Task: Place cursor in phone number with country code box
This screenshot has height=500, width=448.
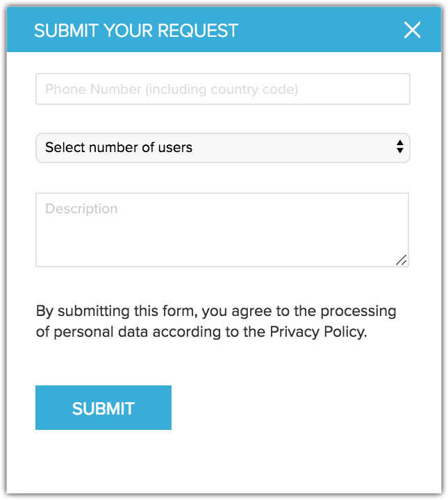Action: (222, 90)
